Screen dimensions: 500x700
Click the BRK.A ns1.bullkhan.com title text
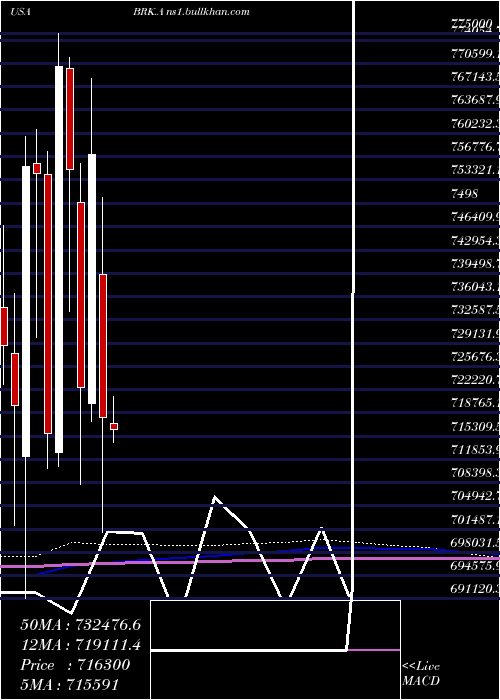click(191, 12)
